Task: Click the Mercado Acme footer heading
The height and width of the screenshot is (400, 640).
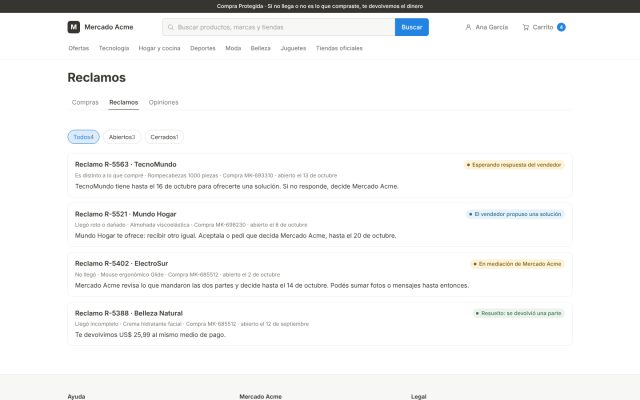Action: pyautogui.click(x=260, y=396)
